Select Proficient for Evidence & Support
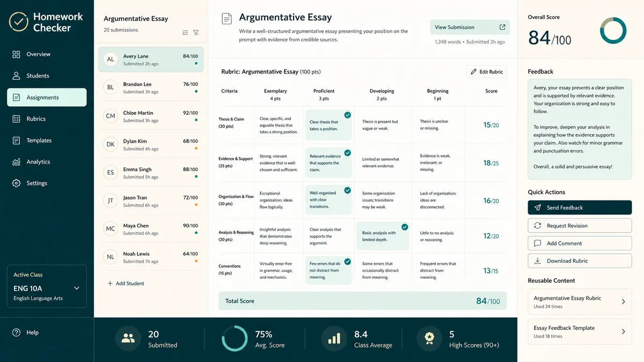The image size is (644, 362). [328, 163]
